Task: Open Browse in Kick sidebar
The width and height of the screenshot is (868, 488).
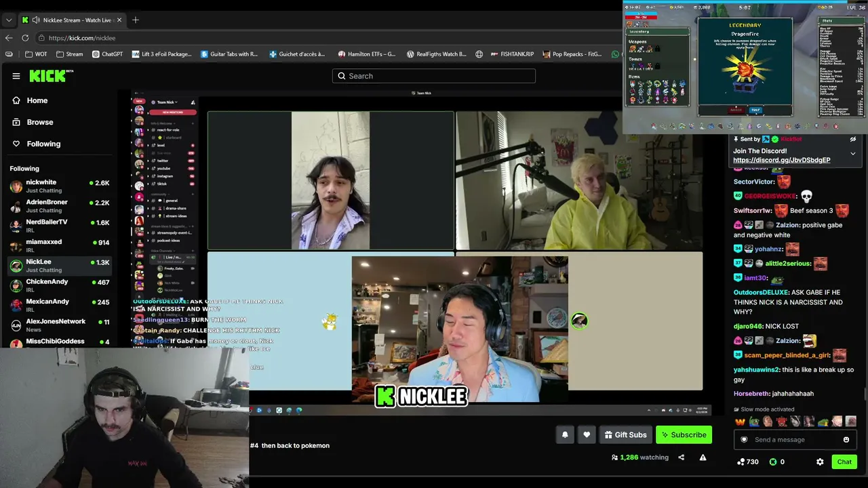Action: [x=33, y=122]
